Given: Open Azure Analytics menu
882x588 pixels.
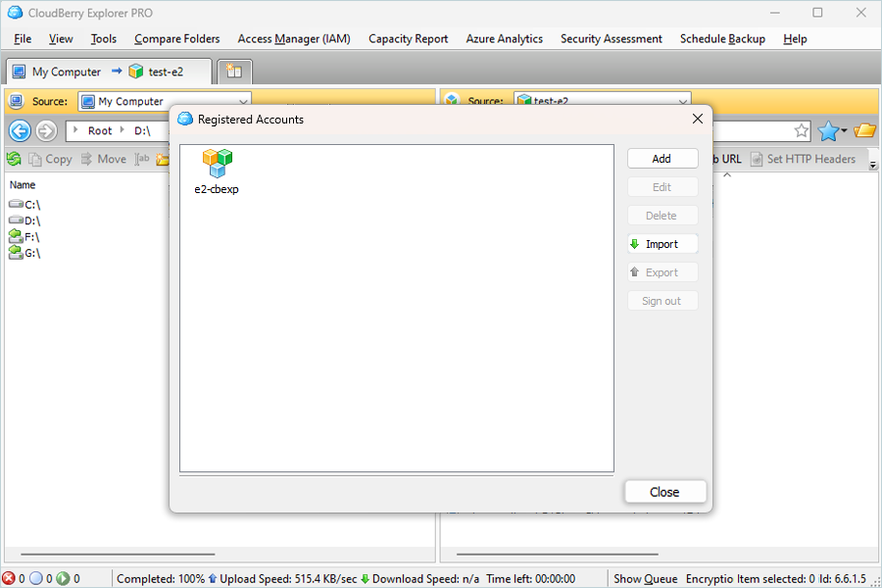Looking at the screenshot, I should point(504,39).
